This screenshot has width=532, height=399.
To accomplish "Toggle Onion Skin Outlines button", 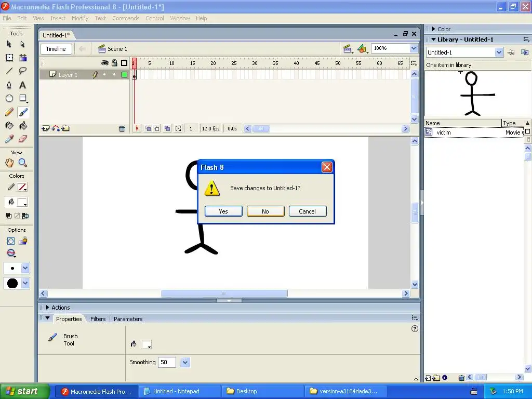I will pos(156,129).
